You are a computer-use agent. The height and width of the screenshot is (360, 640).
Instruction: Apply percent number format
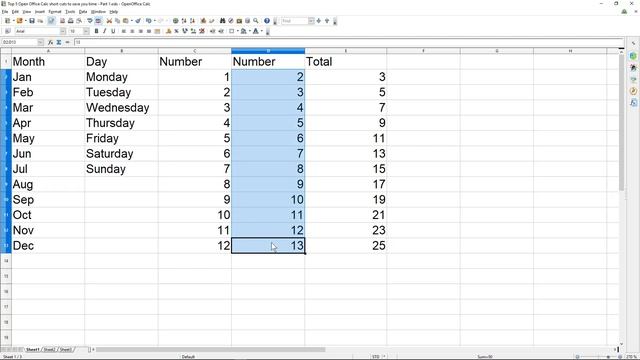pos(176,31)
